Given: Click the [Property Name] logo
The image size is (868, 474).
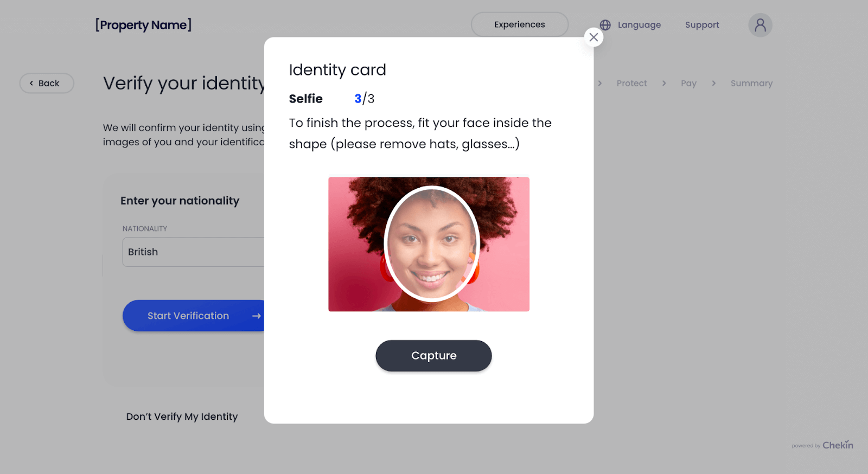Looking at the screenshot, I should coord(143,25).
